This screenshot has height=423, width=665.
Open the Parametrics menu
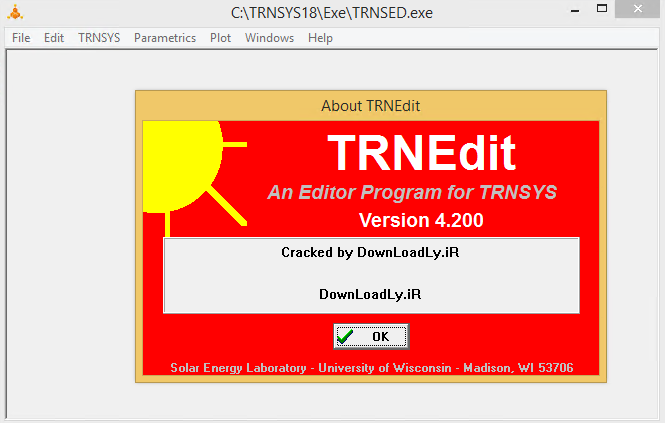point(165,38)
